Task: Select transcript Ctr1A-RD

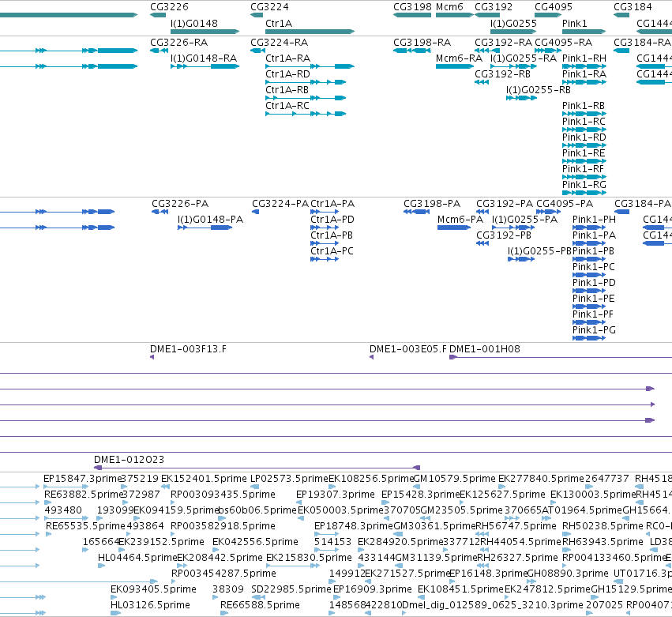Action: coord(287,73)
